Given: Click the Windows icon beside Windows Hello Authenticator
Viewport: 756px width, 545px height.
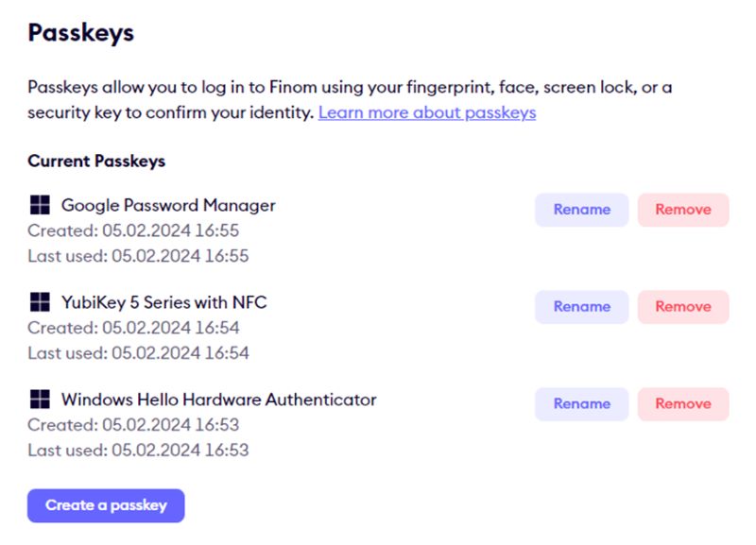Looking at the screenshot, I should pyautogui.click(x=39, y=400).
